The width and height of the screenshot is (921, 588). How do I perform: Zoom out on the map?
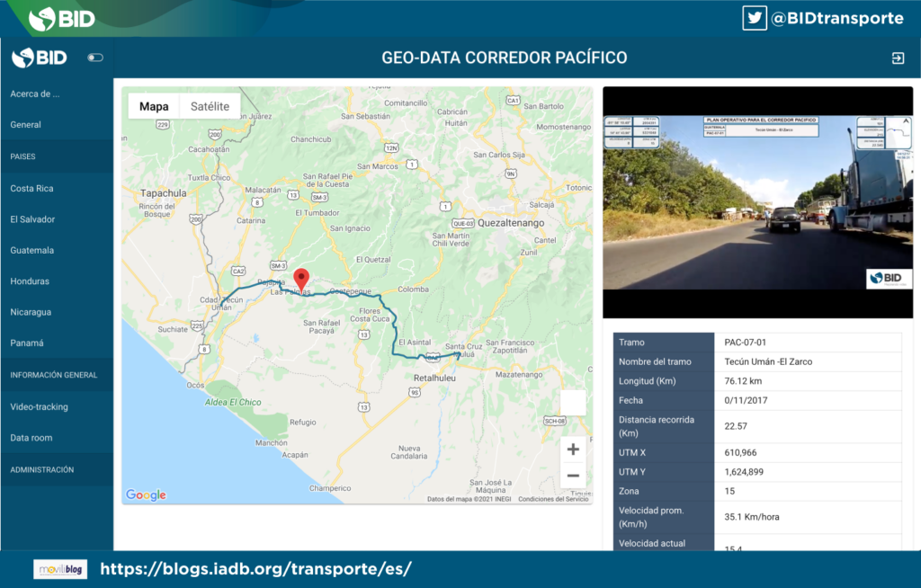573,476
